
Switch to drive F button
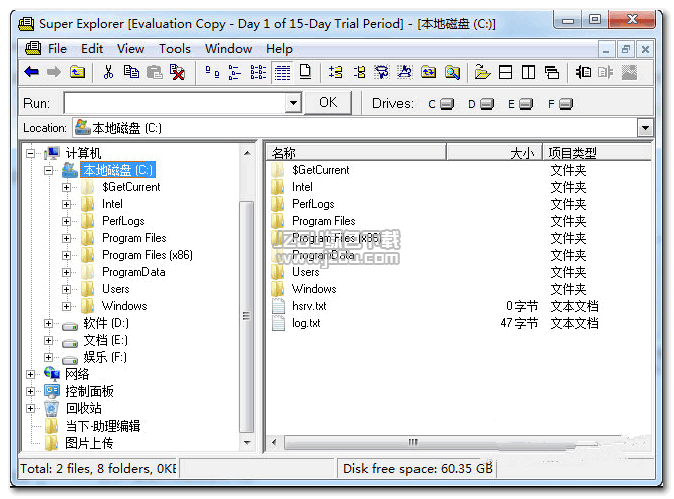click(560, 104)
